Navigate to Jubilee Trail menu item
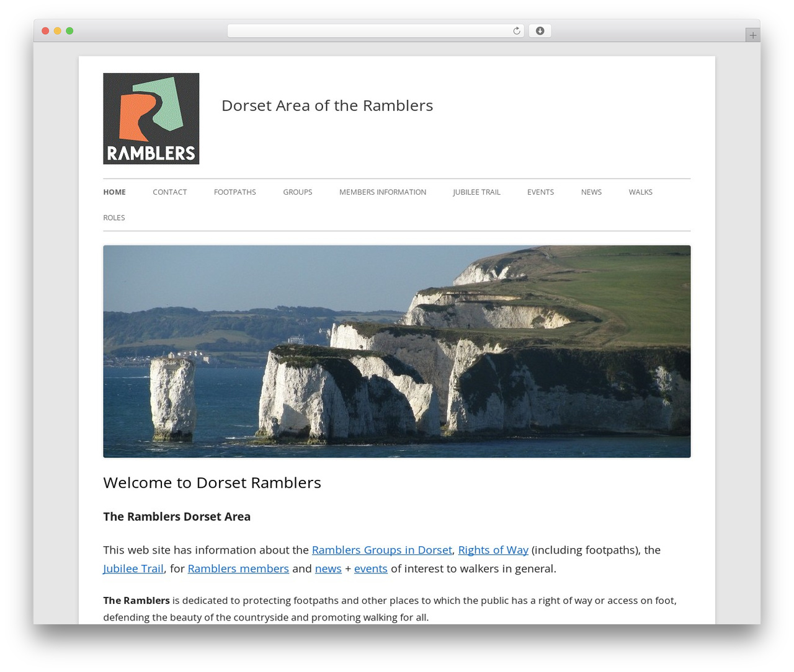794x672 pixels. (476, 192)
